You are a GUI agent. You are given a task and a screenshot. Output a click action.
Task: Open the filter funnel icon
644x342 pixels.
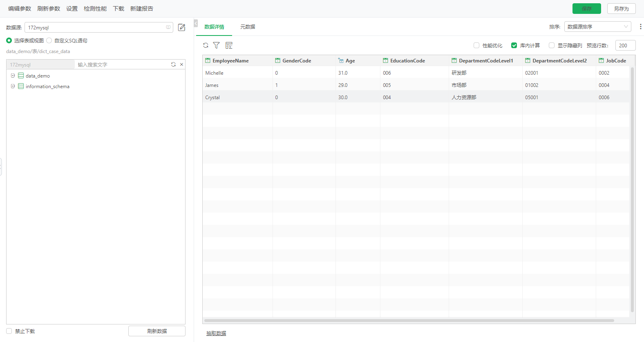tap(217, 45)
